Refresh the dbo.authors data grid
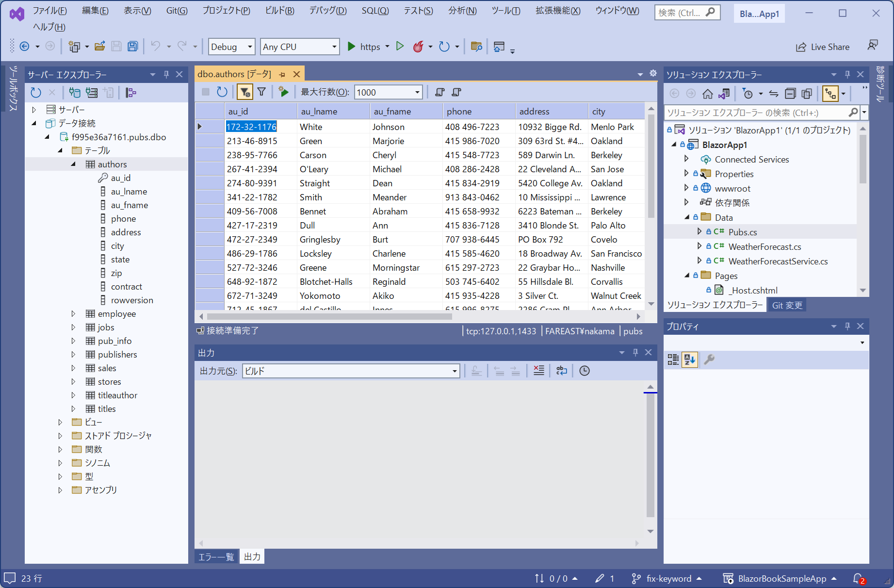This screenshot has height=588, width=894. pyautogui.click(x=222, y=92)
